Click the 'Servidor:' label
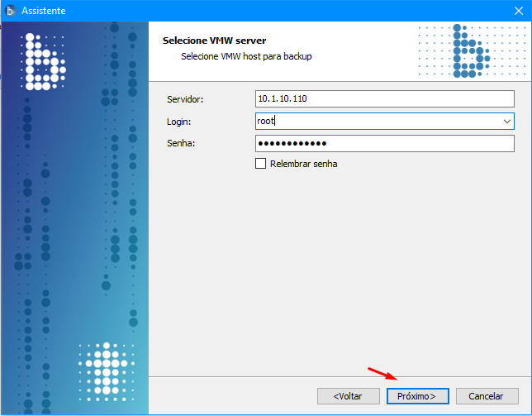Viewport: 532px width, 416px height. pyautogui.click(x=185, y=99)
